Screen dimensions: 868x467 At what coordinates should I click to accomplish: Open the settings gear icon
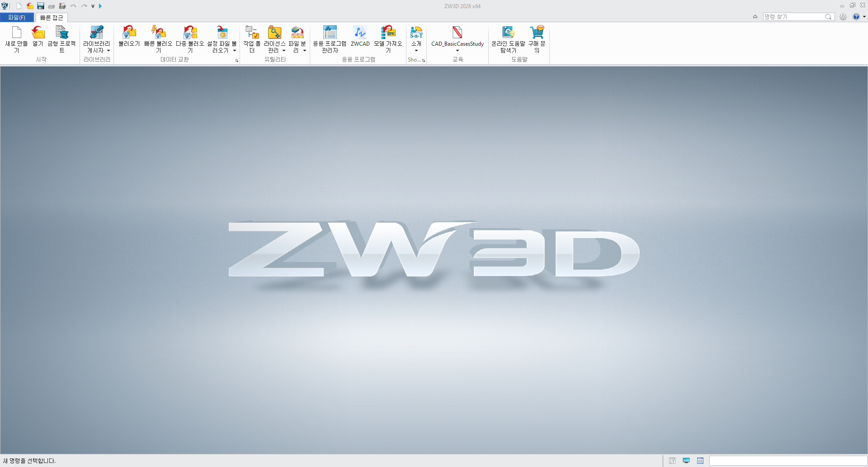pyautogui.click(x=843, y=17)
